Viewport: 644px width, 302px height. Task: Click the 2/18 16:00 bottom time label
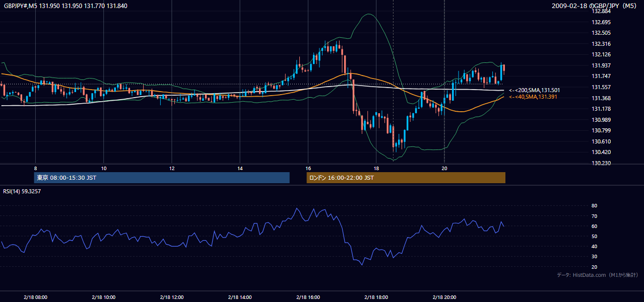(x=308, y=297)
